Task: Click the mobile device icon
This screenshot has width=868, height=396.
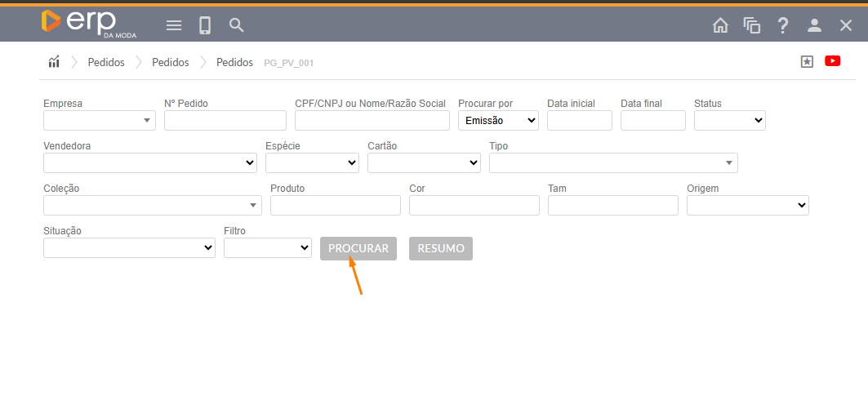Action: tap(205, 25)
